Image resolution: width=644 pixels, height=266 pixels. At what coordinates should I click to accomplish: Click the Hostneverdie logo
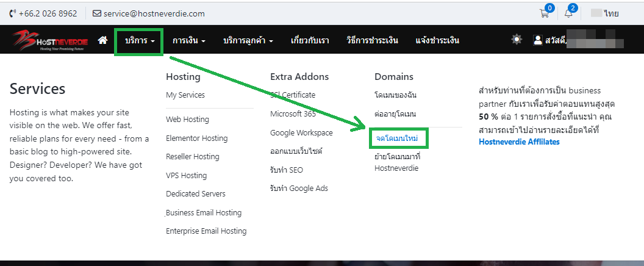click(49, 41)
